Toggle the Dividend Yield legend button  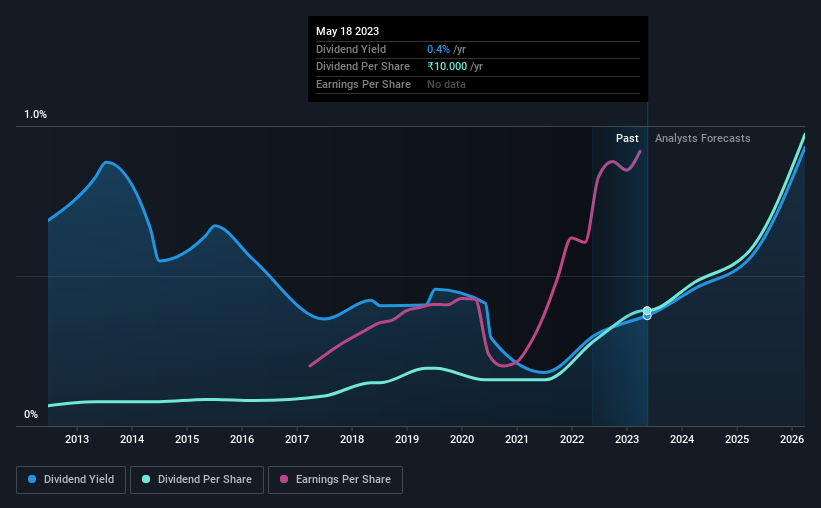coord(71,480)
